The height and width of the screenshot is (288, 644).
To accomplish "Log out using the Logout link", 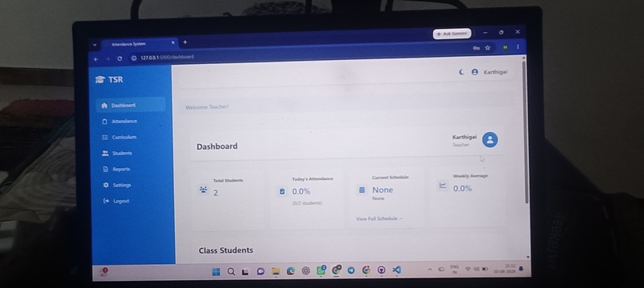I will [x=116, y=201].
